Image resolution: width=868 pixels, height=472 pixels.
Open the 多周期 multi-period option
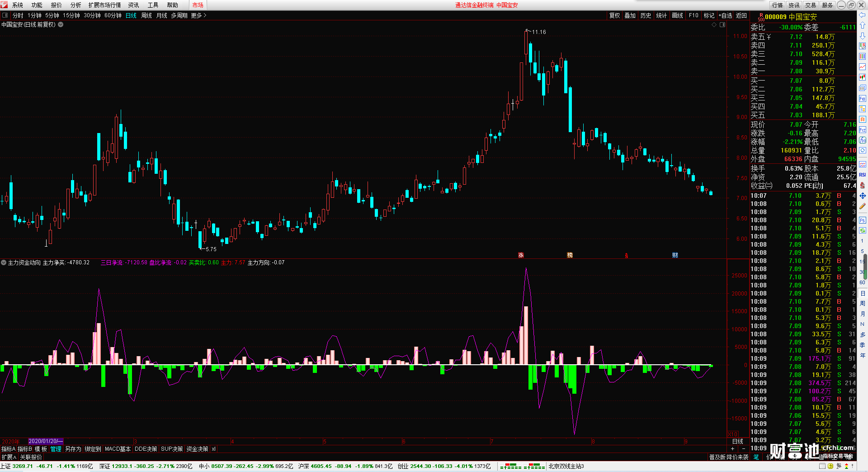click(x=179, y=15)
